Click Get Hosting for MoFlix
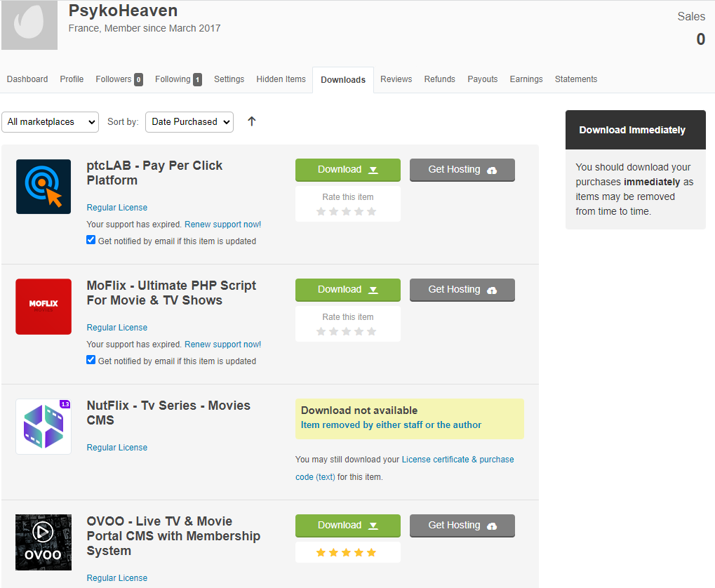The width and height of the screenshot is (715, 588). coord(462,290)
